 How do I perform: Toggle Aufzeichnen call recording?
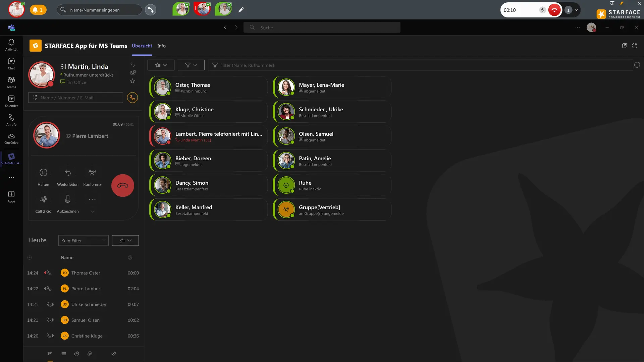(x=68, y=199)
